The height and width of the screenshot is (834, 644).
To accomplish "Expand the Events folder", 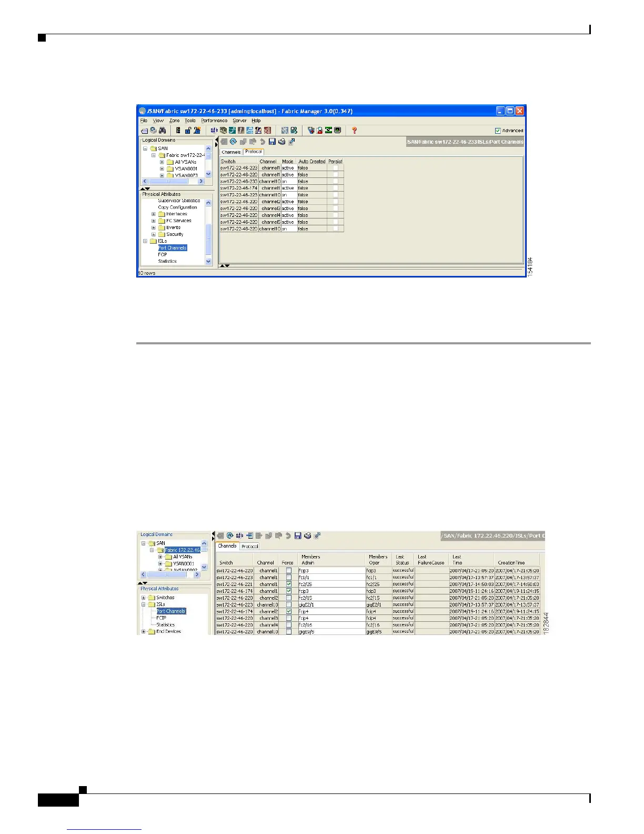I will [154, 228].
